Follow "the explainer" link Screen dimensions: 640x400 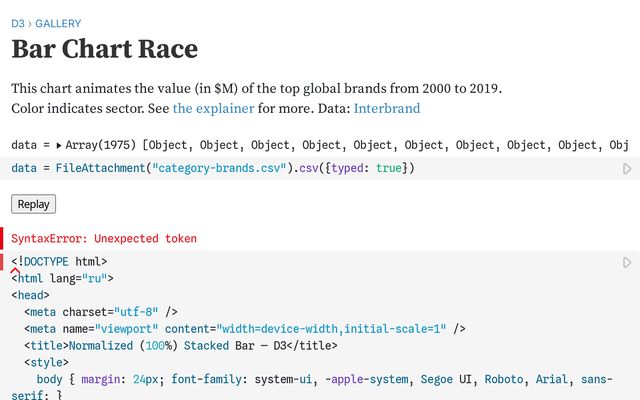pos(212,108)
